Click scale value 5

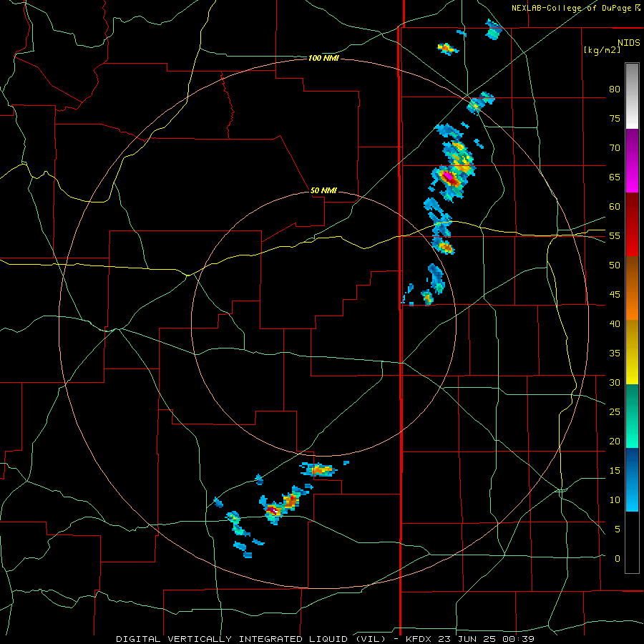click(618, 530)
